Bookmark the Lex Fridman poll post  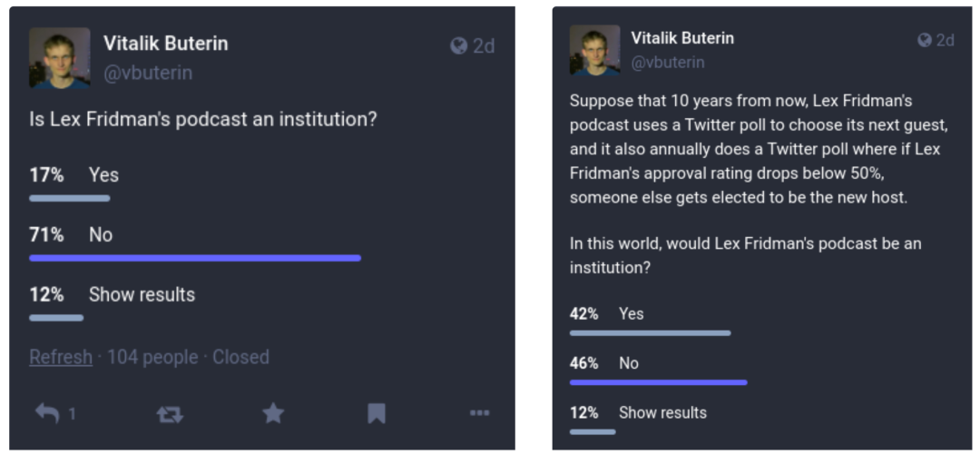(377, 414)
